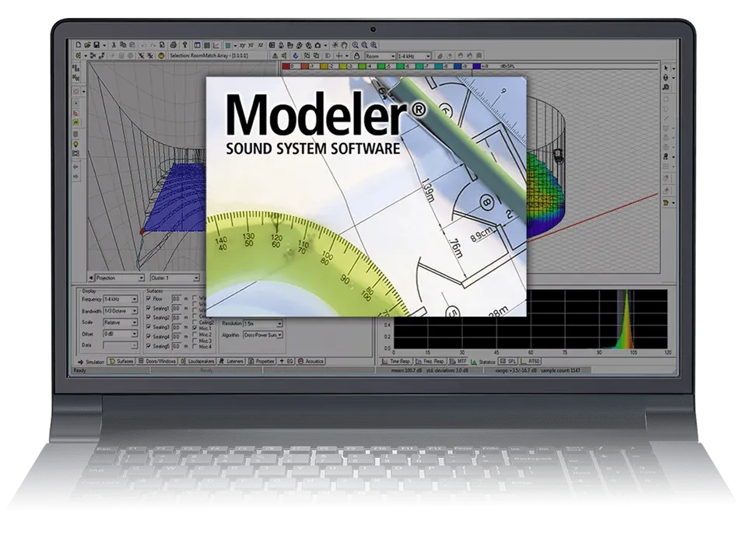Click the house-shaped icon in top toolbar
Image resolution: width=747 pixels, height=560 pixels.
click(x=317, y=45)
